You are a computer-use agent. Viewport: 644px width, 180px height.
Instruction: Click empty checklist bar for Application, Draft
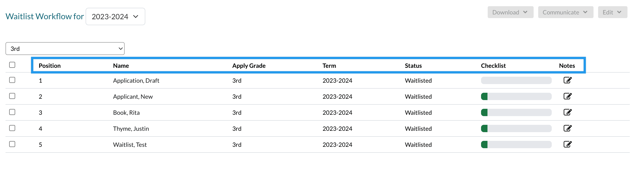pyautogui.click(x=516, y=81)
